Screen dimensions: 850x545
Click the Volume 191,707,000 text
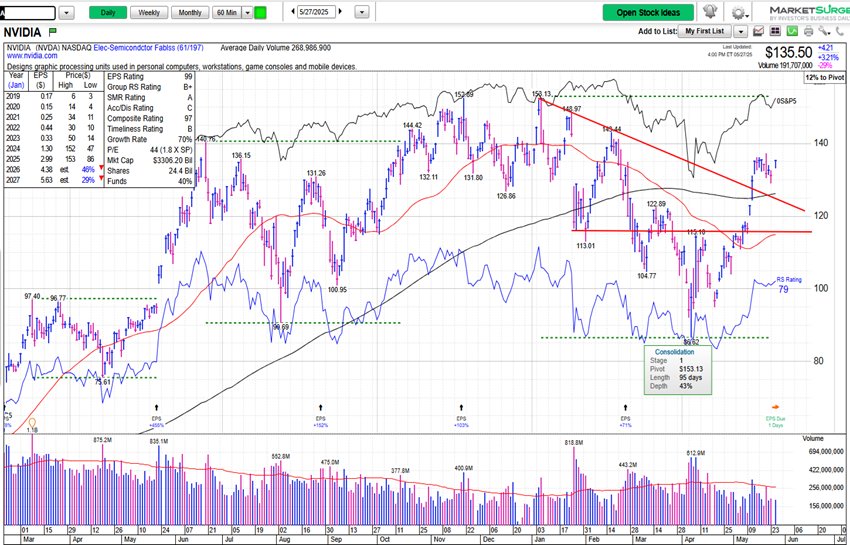[785, 65]
